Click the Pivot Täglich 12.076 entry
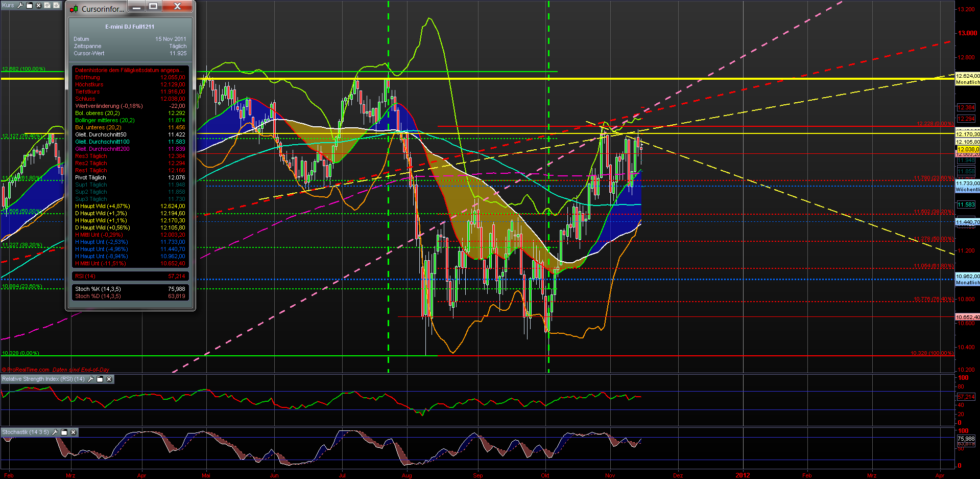The height and width of the screenshot is (479, 980). click(130, 177)
